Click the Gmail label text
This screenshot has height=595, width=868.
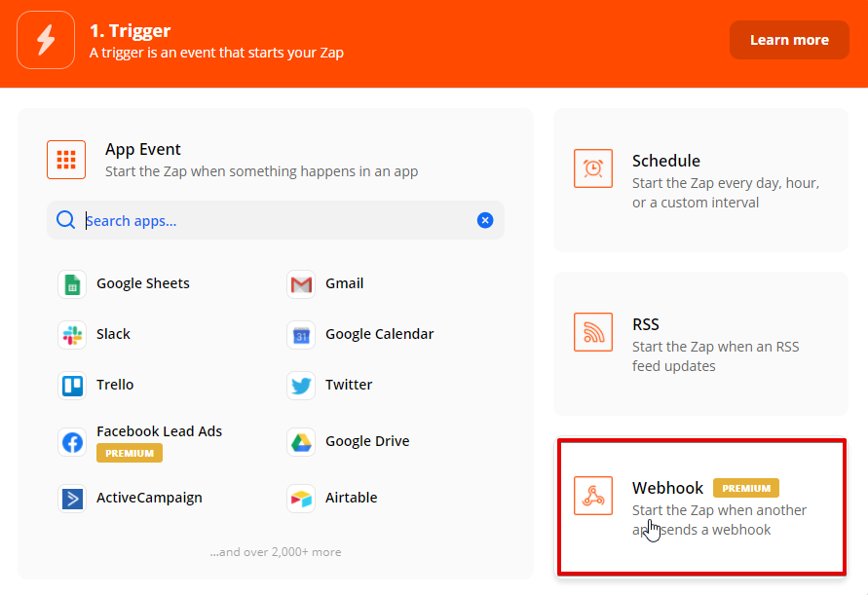[344, 283]
